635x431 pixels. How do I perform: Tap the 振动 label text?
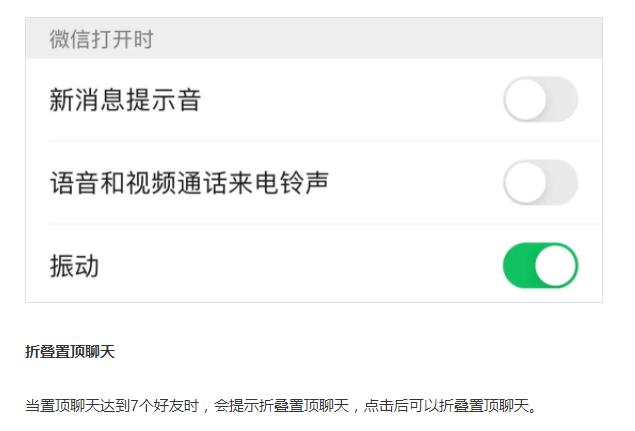[74, 267]
